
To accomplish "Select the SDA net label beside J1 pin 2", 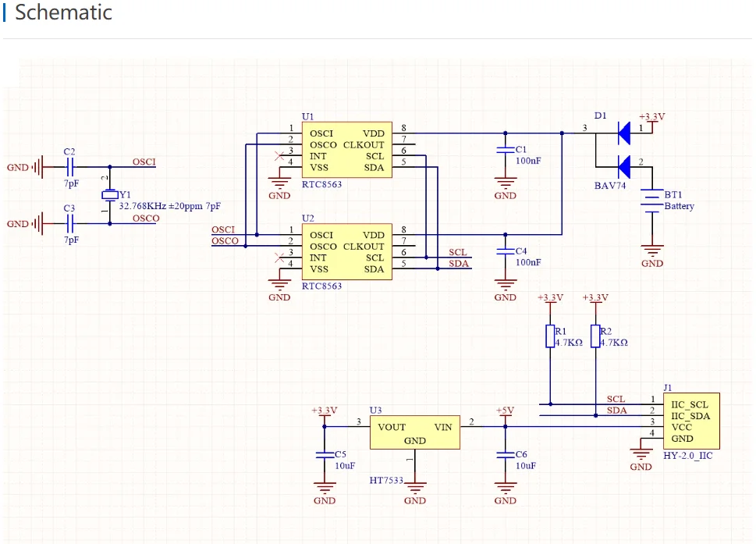I will (616, 411).
